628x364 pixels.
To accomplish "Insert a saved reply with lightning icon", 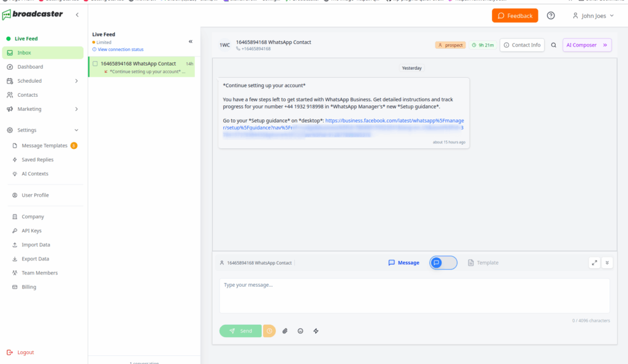I will tap(316, 331).
